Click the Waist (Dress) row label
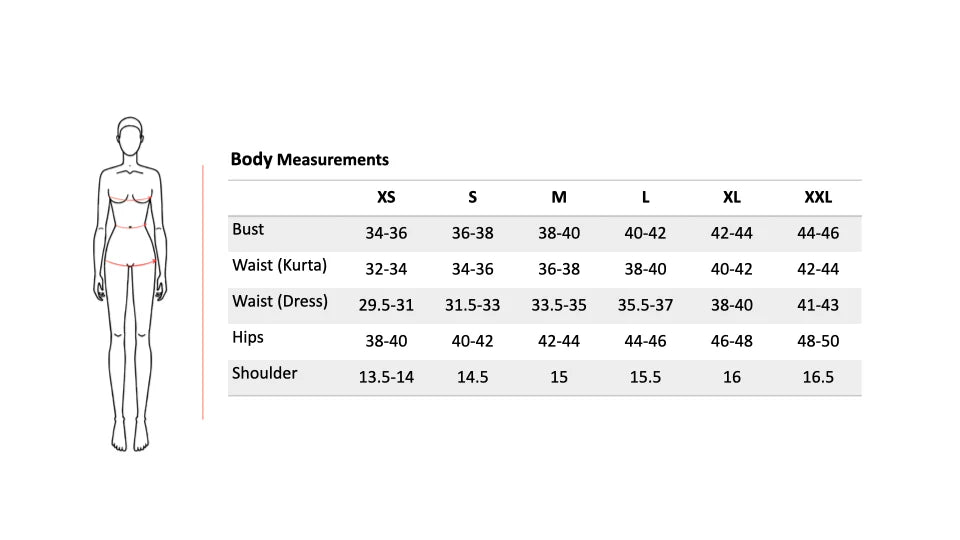 pyautogui.click(x=280, y=301)
